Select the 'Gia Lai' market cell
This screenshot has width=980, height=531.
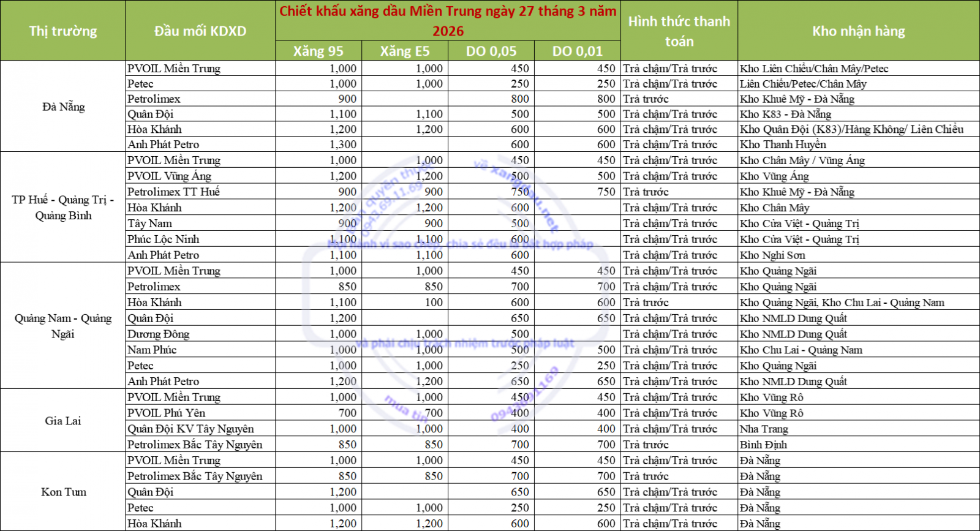[x=62, y=421]
